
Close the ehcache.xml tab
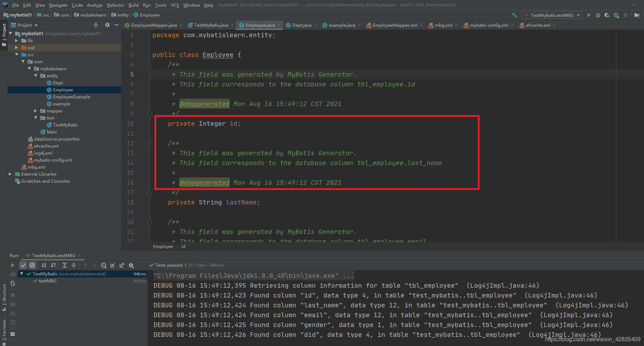pos(554,25)
